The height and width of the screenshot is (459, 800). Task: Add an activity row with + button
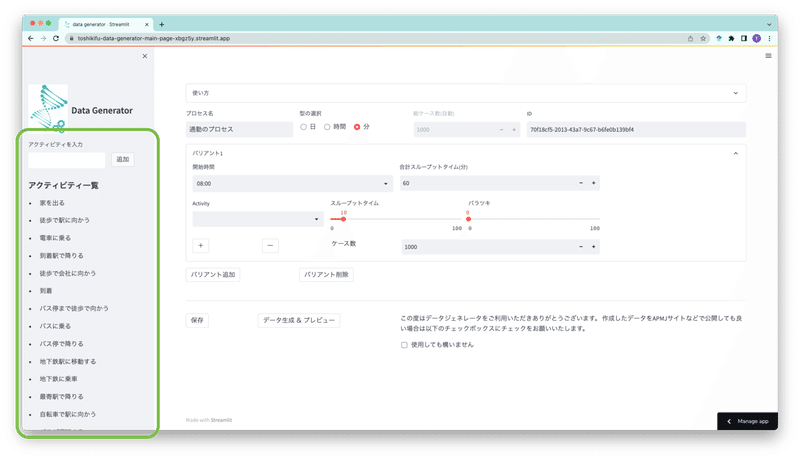(201, 246)
